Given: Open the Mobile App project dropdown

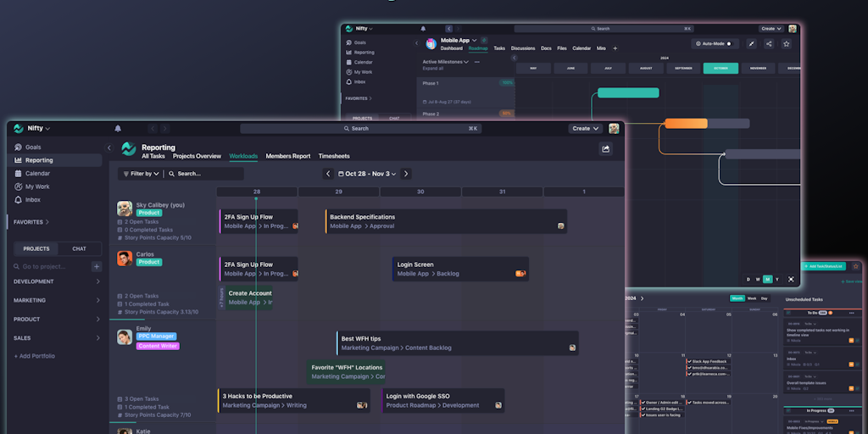Looking at the screenshot, I should point(459,41).
